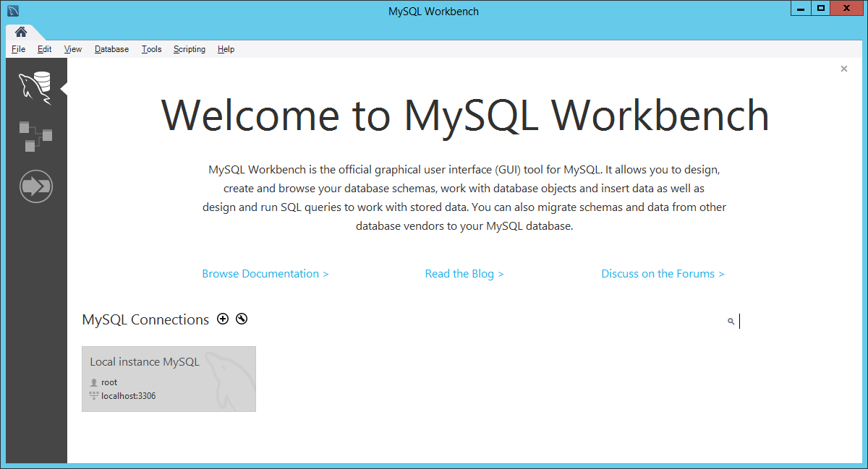Open the Edit menu
Image resolution: width=868 pixels, height=469 pixels.
[x=45, y=49]
